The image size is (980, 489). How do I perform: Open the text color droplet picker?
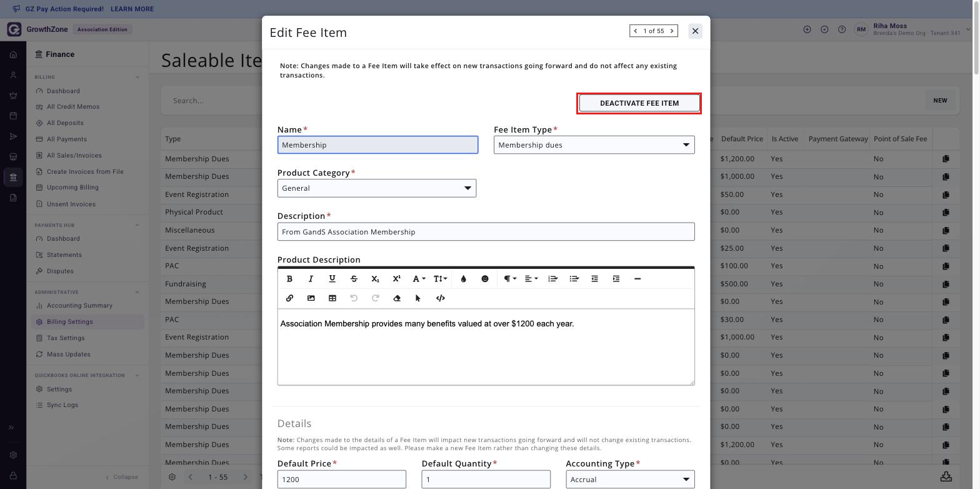point(463,279)
